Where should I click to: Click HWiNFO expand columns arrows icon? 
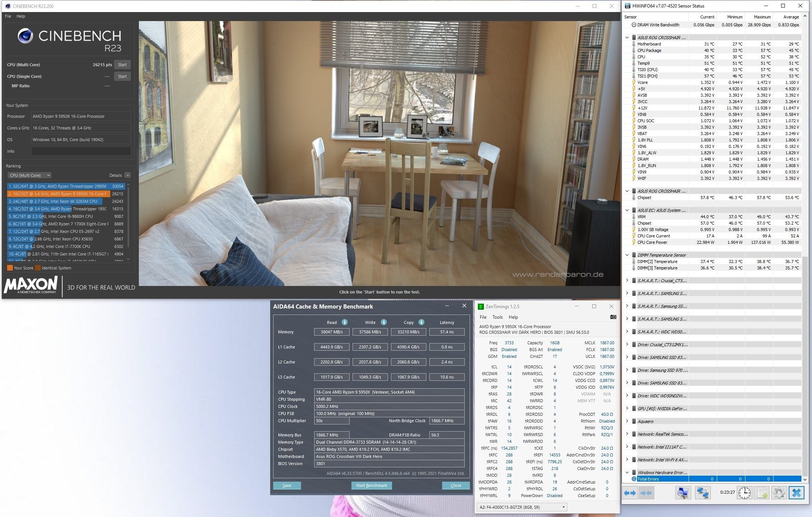[630, 493]
